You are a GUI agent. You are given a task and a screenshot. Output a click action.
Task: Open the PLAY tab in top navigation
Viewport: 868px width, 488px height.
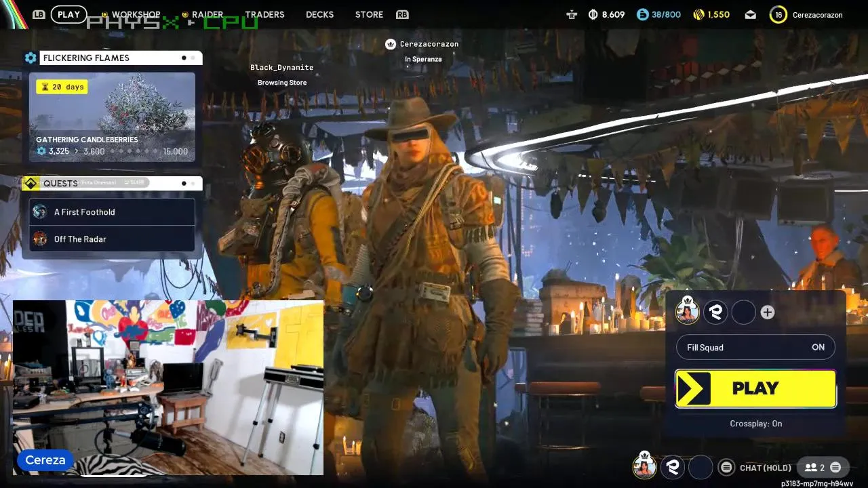[x=68, y=14]
